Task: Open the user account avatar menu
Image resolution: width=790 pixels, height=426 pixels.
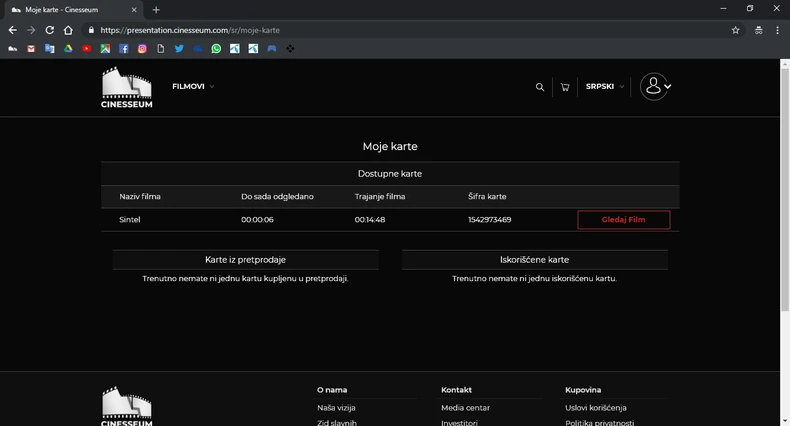Action: [655, 87]
